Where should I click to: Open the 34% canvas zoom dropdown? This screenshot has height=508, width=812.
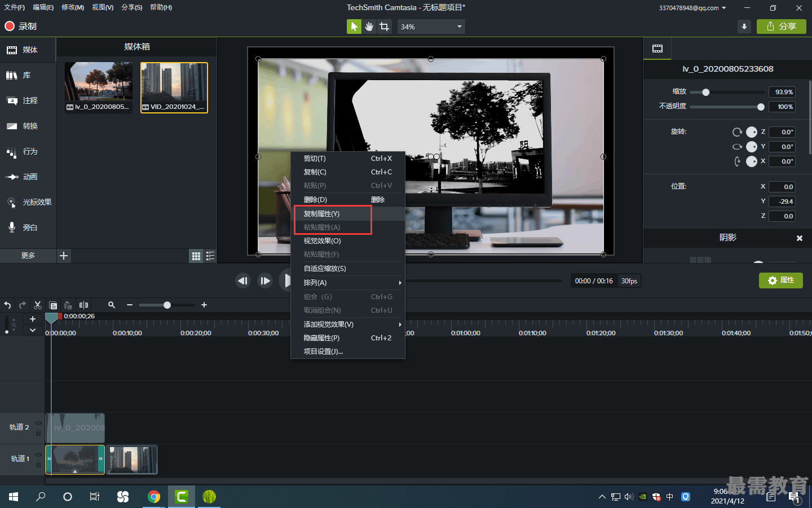(x=431, y=27)
